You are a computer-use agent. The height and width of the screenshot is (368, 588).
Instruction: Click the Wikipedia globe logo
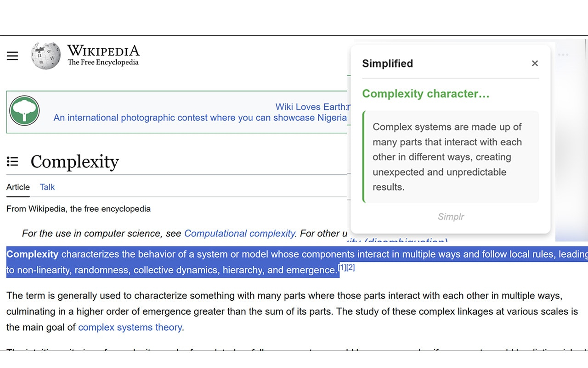click(45, 56)
